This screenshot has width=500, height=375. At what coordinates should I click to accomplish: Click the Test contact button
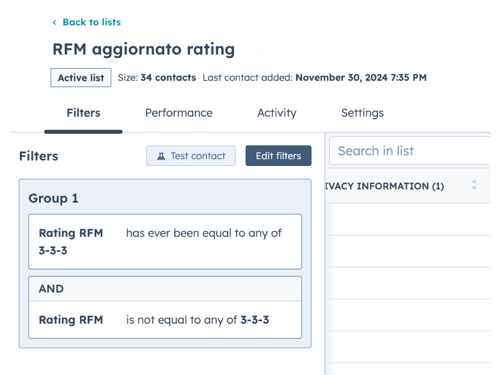(191, 156)
